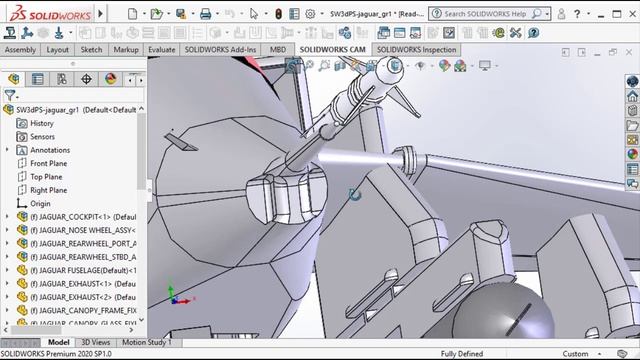The image size is (640, 360).
Task: Open the DisplayManager color ball tab
Action: point(111,79)
